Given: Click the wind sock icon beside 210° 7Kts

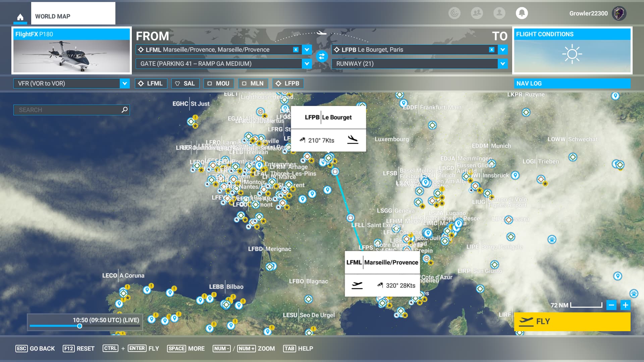Looking at the screenshot, I should coord(302,140).
